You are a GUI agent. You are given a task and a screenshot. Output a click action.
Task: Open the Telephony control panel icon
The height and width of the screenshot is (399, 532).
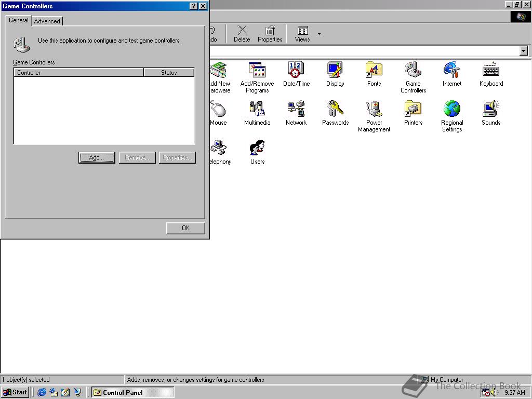point(220,152)
